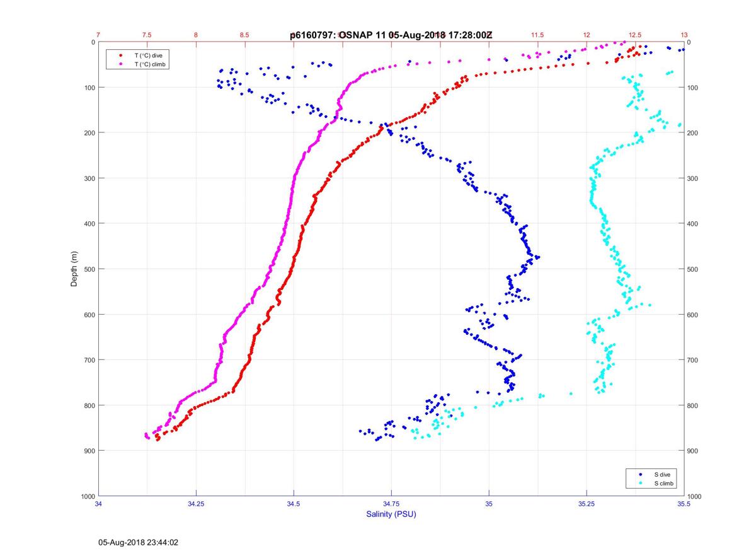The height and width of the screenshot is (558, 756).
Task: Select the 'T (°C) dive' legend entry
Action: 149,55
